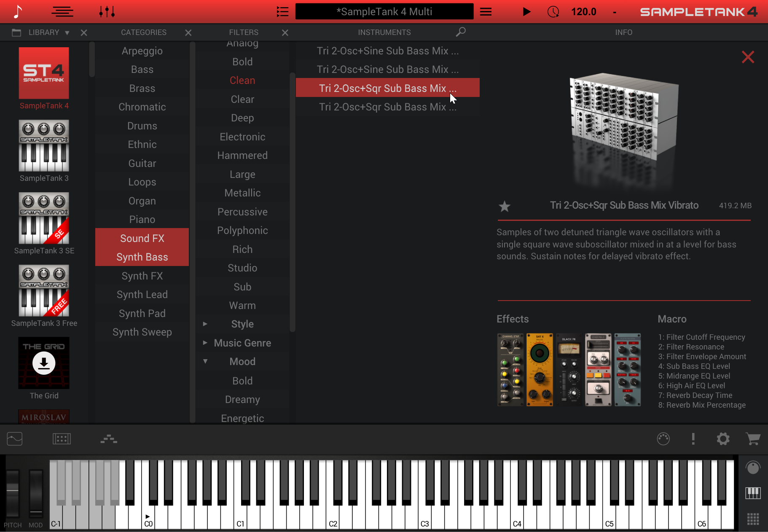Enable the Electronic filter
Viewport: 768px width, 532px height.
coord(242,137)
